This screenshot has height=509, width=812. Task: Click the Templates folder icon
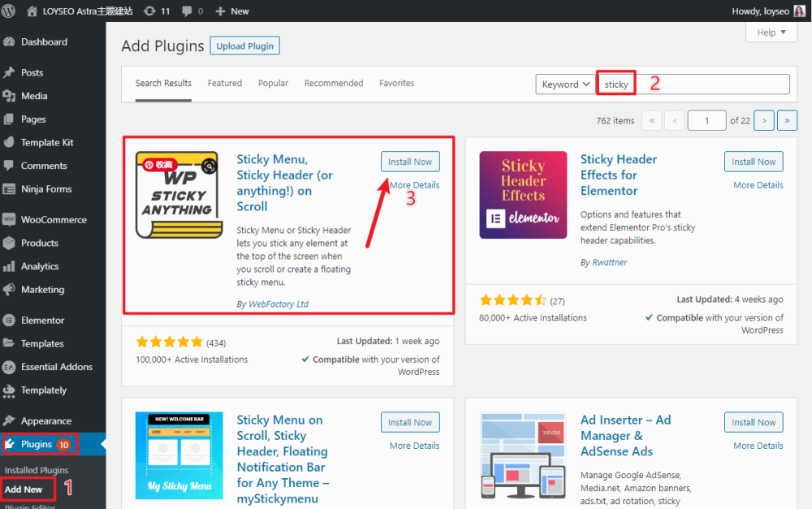click(9, 343)
